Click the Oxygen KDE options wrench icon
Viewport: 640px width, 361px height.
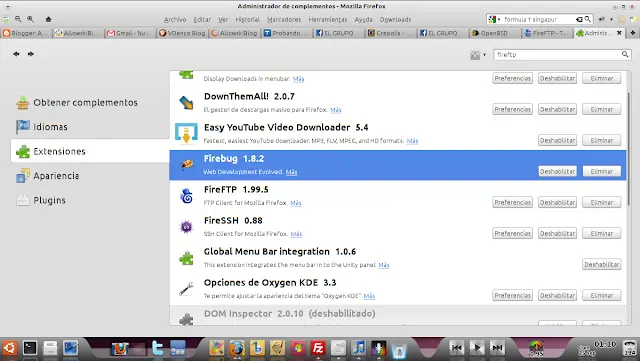point(187,289)
